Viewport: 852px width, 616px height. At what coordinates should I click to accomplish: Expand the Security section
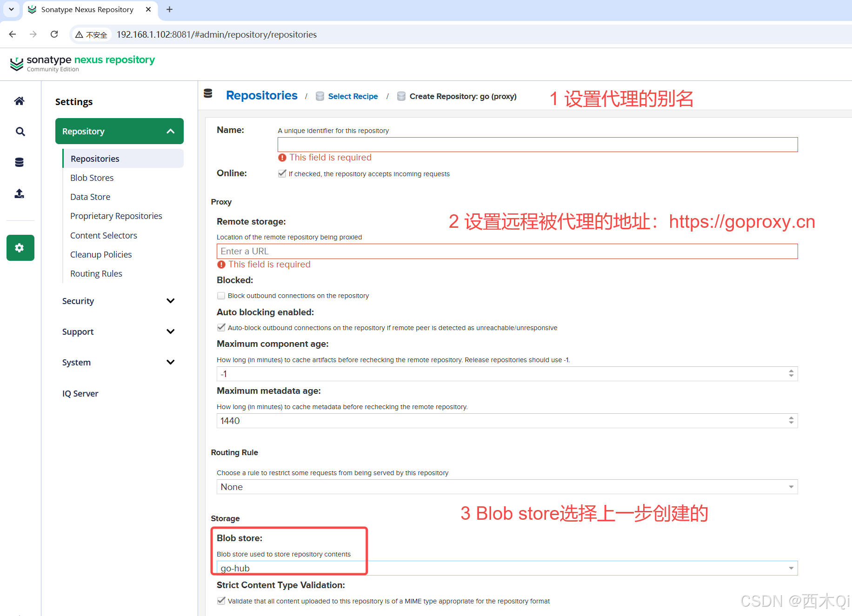119,301
